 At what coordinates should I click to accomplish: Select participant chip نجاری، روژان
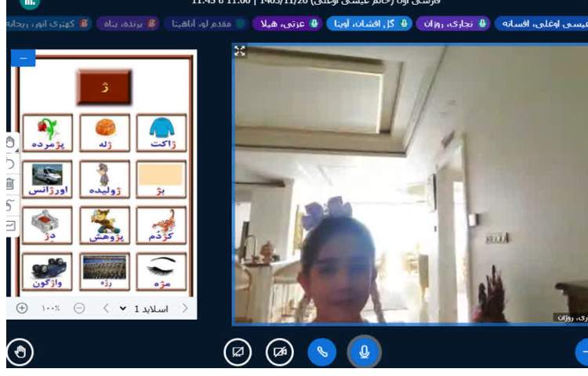[x=453, y=23]
